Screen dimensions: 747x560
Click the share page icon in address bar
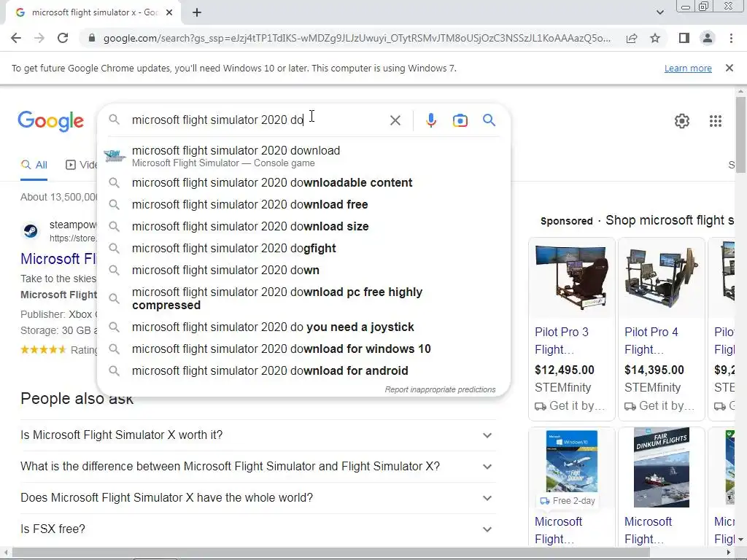[x=632, y=38]
